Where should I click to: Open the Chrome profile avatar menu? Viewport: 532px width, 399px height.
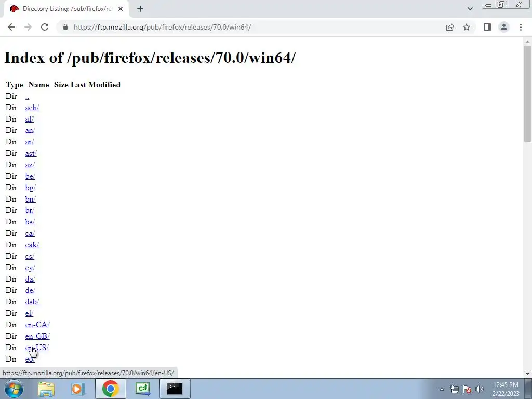click(504, 27)
